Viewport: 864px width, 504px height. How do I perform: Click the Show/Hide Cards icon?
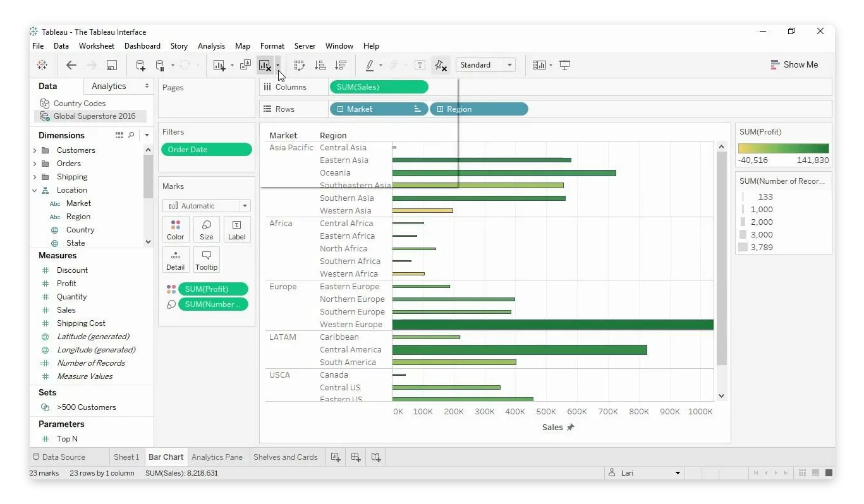pos(539,65)
